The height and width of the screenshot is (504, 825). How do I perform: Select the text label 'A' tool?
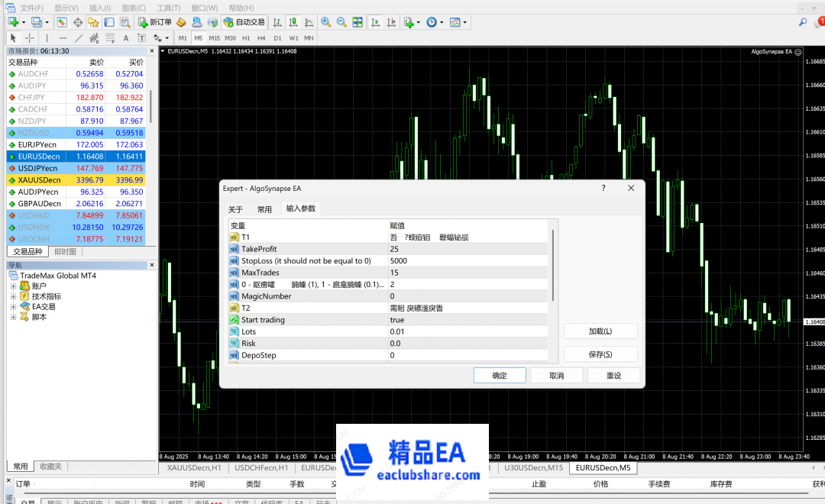126,37
